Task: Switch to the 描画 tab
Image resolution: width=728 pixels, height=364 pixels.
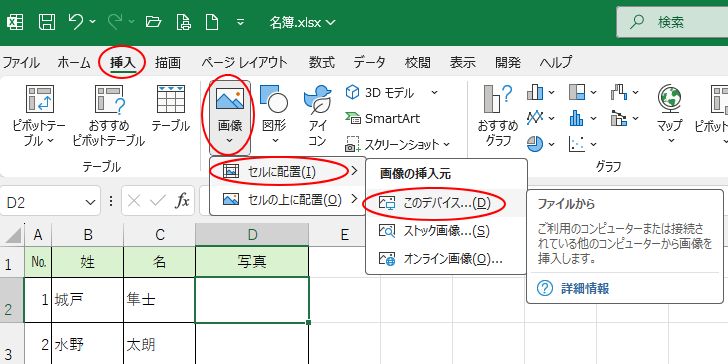Action: click(x=168, y=62)
